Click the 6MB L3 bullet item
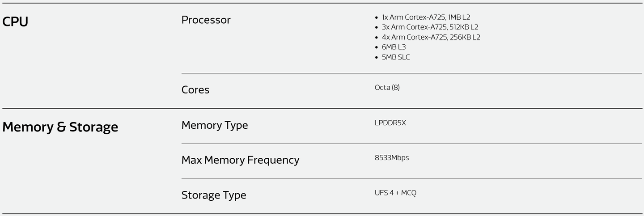644x216 pixels. (394, 47)
